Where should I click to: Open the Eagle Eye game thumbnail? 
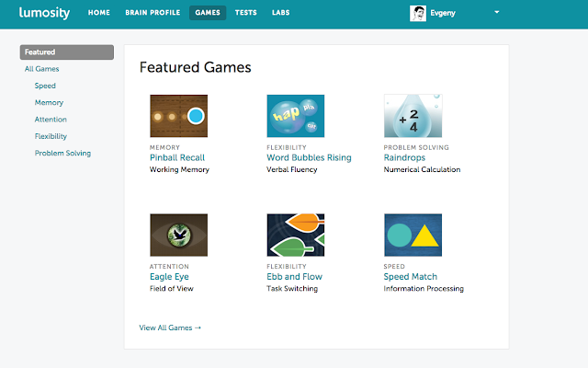tap(179, 236)
